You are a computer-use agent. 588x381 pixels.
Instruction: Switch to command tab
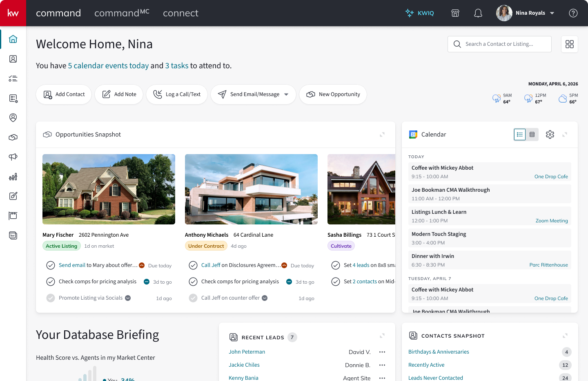pyautogui.click(x=58, y=13)
